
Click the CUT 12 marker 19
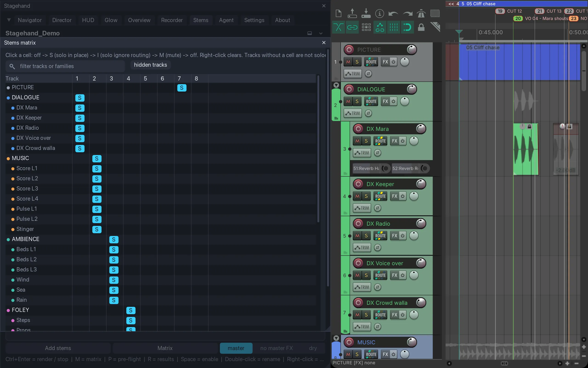(x=500, y=11)
